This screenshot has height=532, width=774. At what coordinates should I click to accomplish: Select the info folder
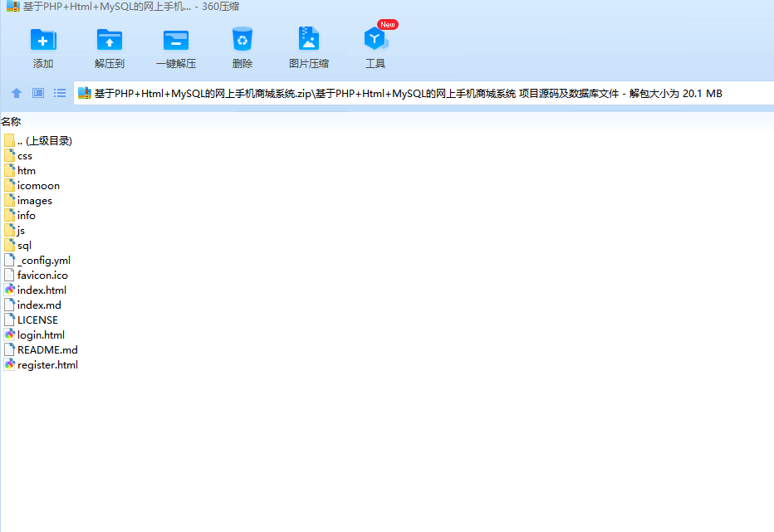click(x=20, y=215)
